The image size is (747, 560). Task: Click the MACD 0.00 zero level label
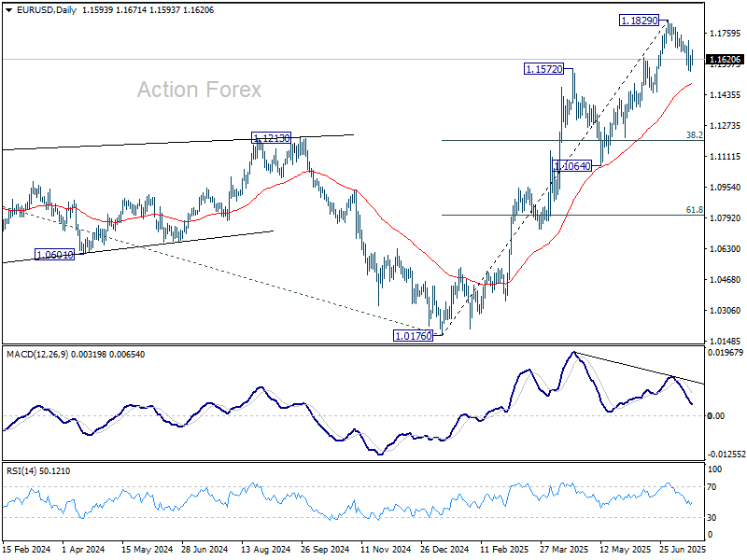click(x=716, y=415)
